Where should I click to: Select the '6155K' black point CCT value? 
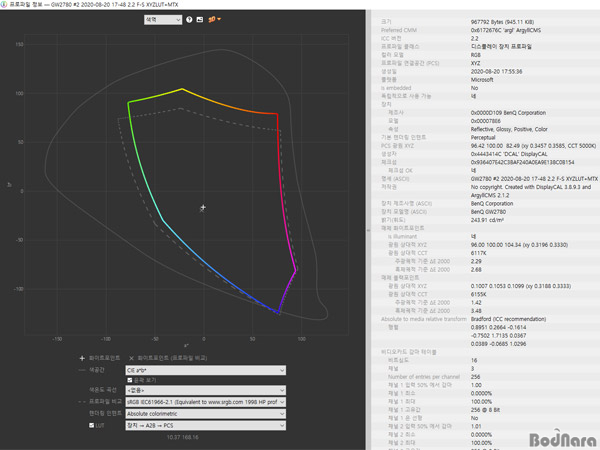coord(478,294)
